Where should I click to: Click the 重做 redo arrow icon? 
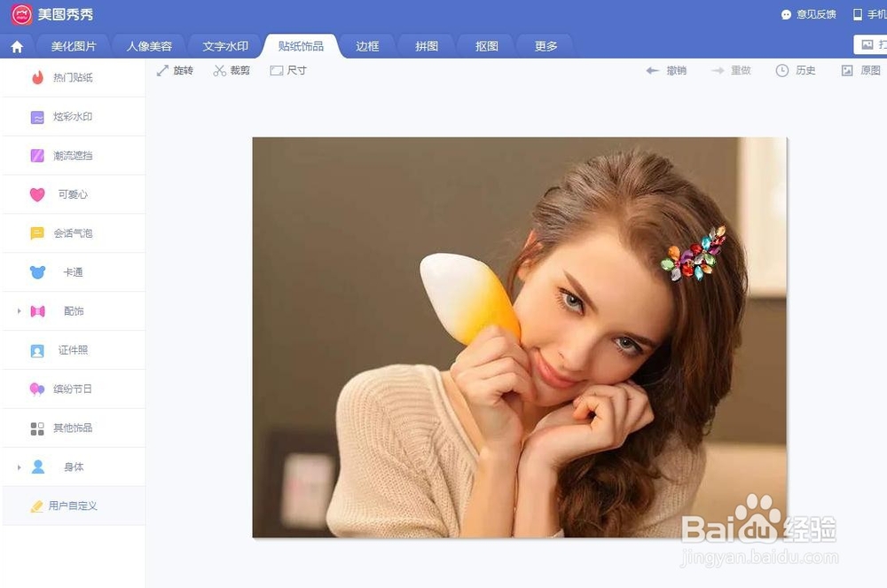(x=718, y=71)
